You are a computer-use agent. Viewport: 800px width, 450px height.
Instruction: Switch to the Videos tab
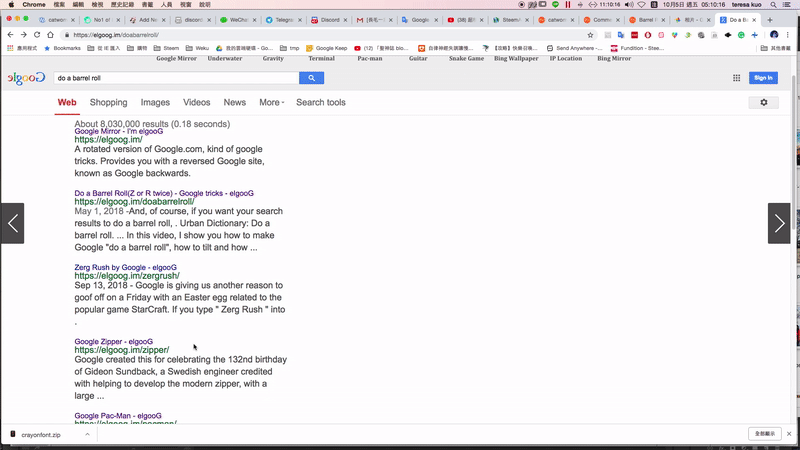[196, 103]
